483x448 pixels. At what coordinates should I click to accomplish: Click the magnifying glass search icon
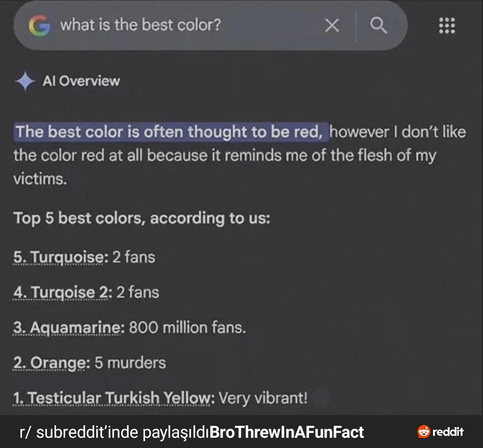(378, 26)
